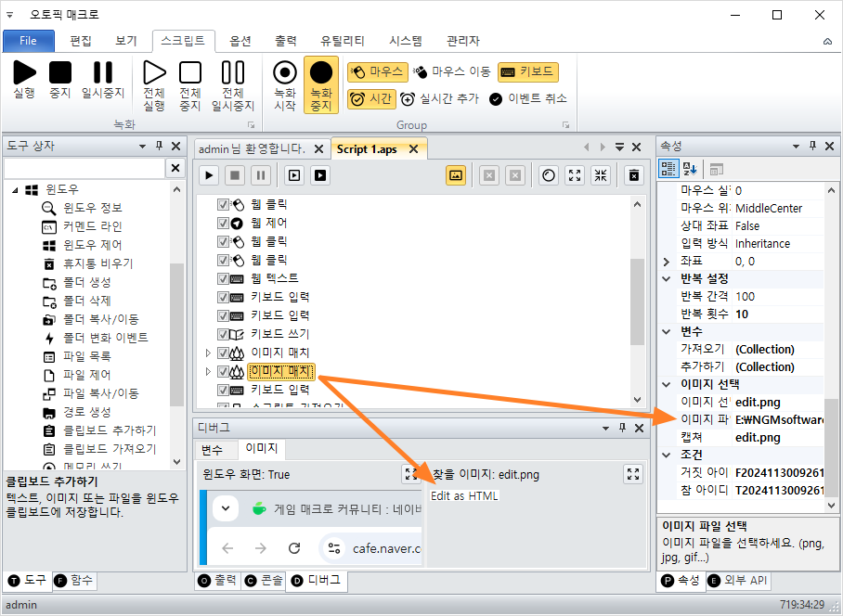Collapse the 반복 설정 property group
The height and width of the screenshot is (616, 843).
point(666,278)
